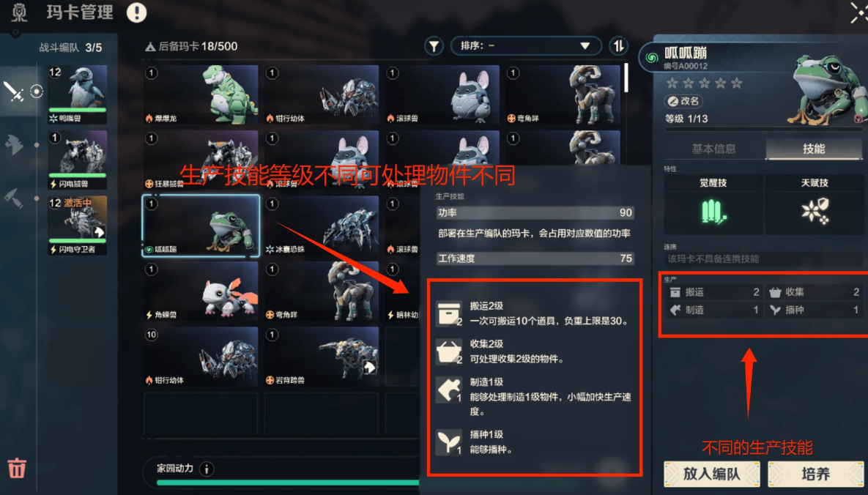
Task: Toggle the sort order arrows icon
Action: pyautogui.click(x=618, y=47)
